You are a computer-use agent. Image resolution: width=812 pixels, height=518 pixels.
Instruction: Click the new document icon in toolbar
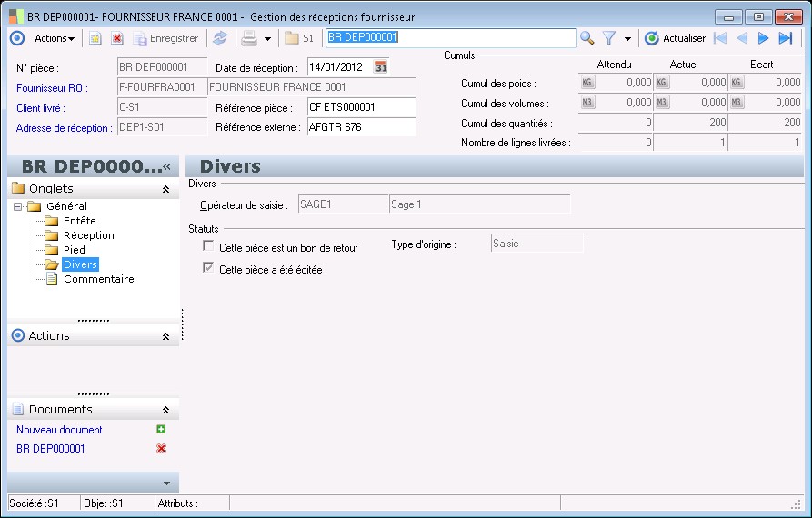pos(95,38)
